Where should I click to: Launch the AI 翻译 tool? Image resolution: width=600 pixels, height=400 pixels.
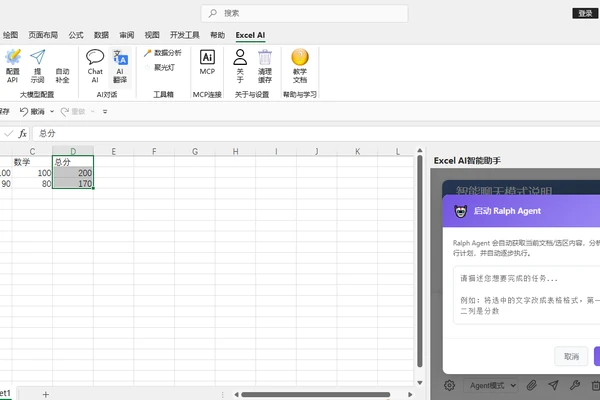click(x=120, y=66)
